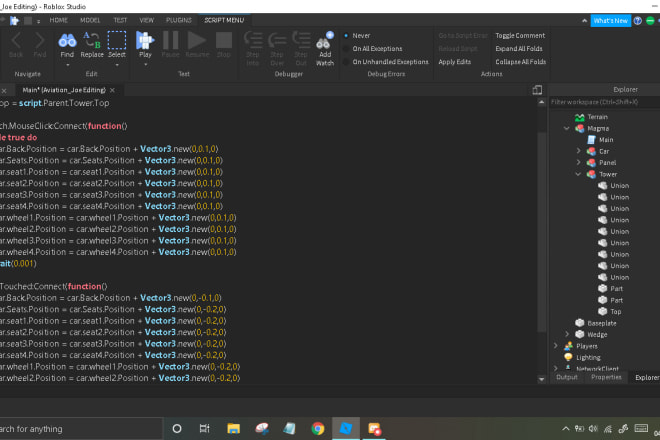This screenshot has width=660, height=440.
Task: Navigate Back in script history
Action: coord(16,45)
